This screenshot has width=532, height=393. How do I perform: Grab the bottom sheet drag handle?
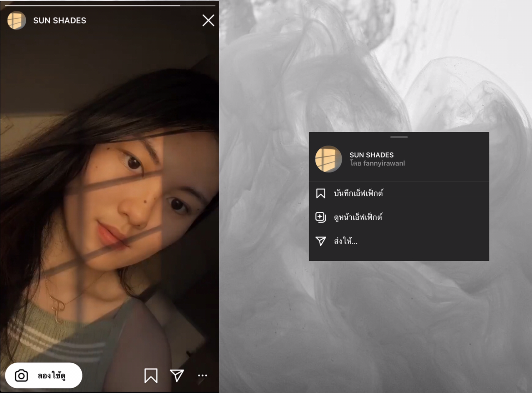click(x=399, y=137)
